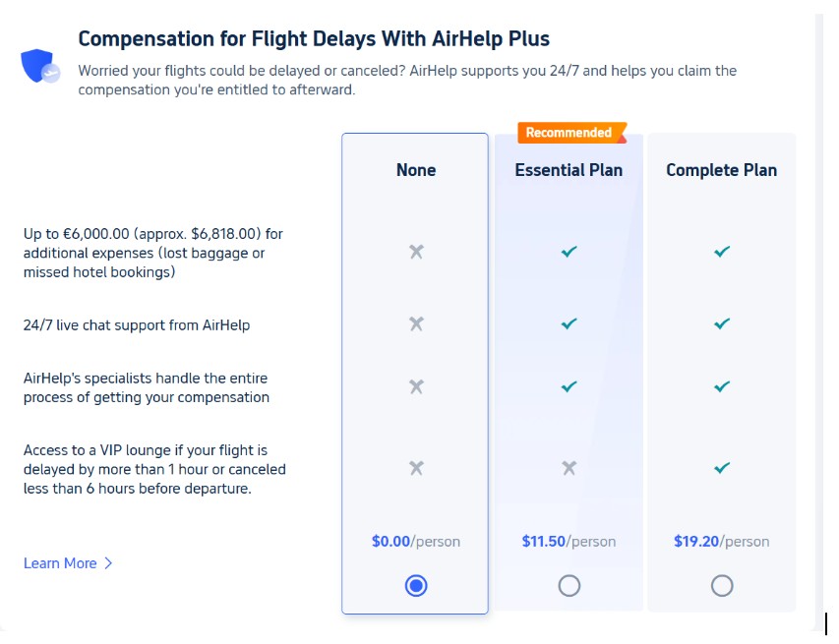Click the $11.50/person price label
The image size is (839, 644).
[x=569, y=541]
